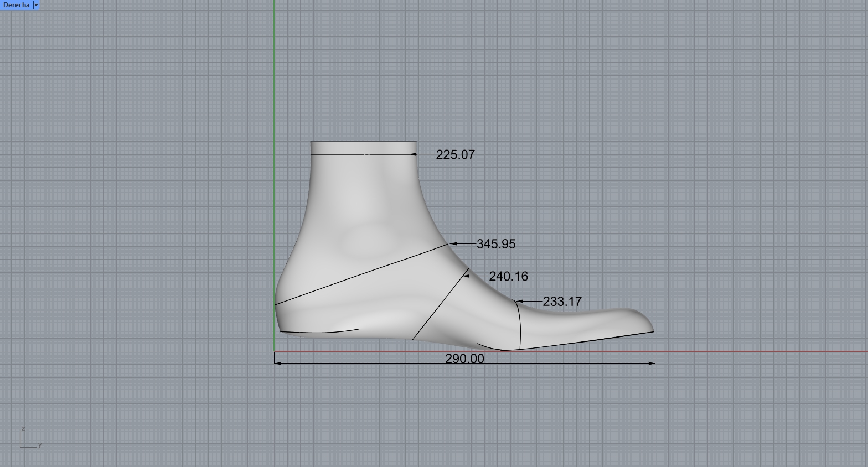Viewport: 868px width, 467px height.
Task: Click the arrowhead of the 240.16 leader
Action: point(466,276)
